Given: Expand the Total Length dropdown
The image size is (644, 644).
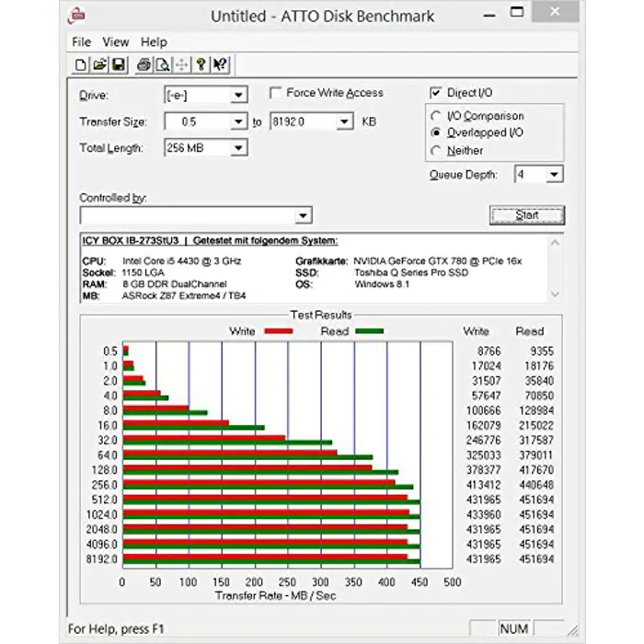Looking at the screenshot, I should pyautogui.click(x=238, y=148).
